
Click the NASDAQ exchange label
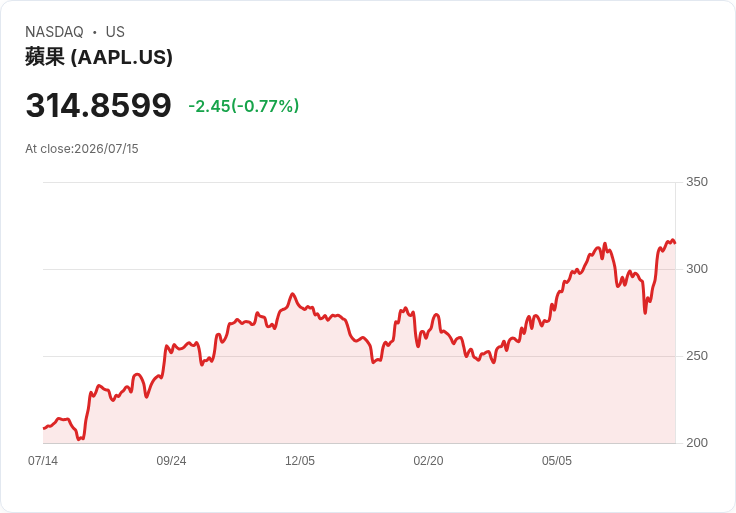point(54,32)
